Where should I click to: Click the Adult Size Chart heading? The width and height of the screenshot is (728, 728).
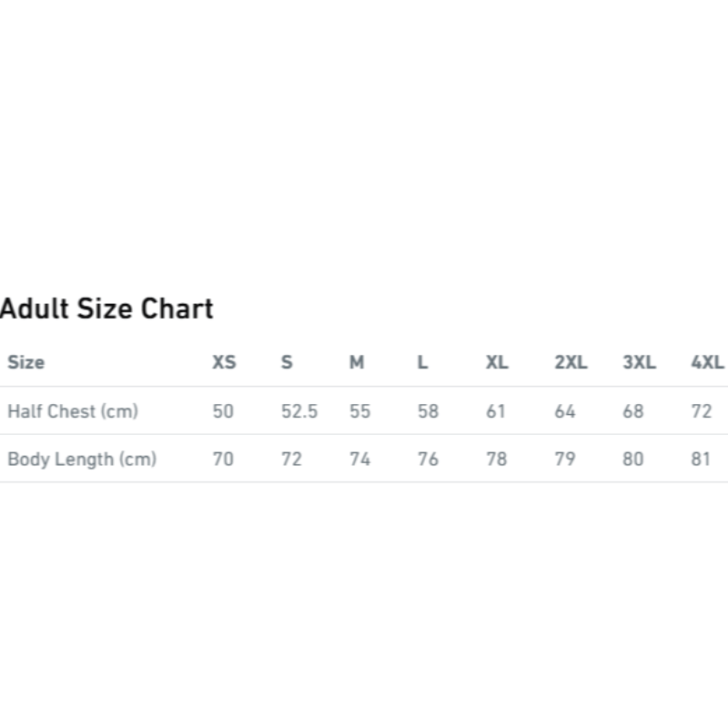106,308
